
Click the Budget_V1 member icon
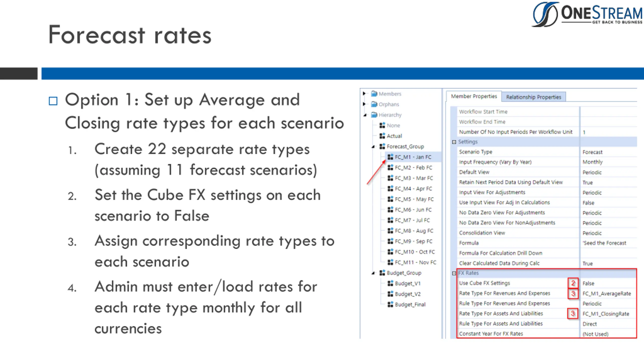(x=390, y=283)
